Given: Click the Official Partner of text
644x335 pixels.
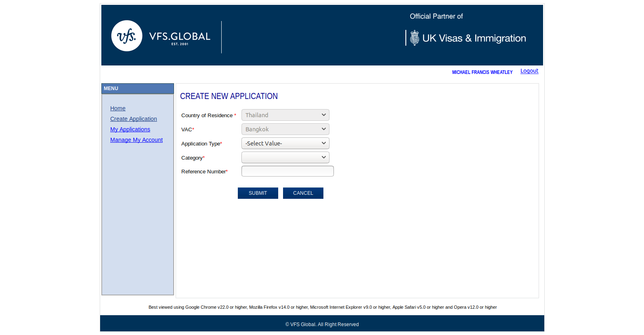Looking at the screenshot, I should [436, 16].
